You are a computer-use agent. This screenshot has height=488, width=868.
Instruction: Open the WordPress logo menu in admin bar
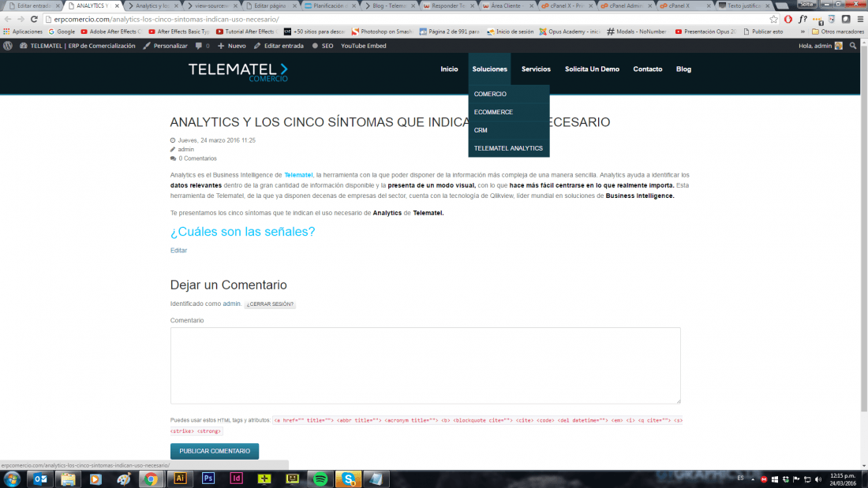8,46
